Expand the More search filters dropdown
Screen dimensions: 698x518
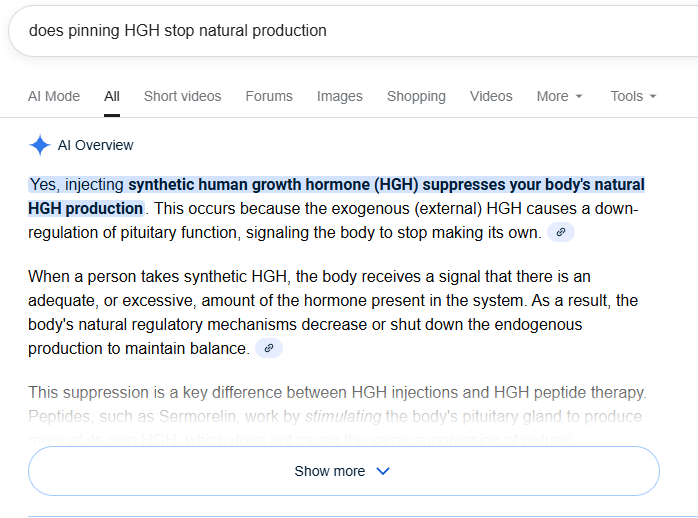tap(559, 96)
